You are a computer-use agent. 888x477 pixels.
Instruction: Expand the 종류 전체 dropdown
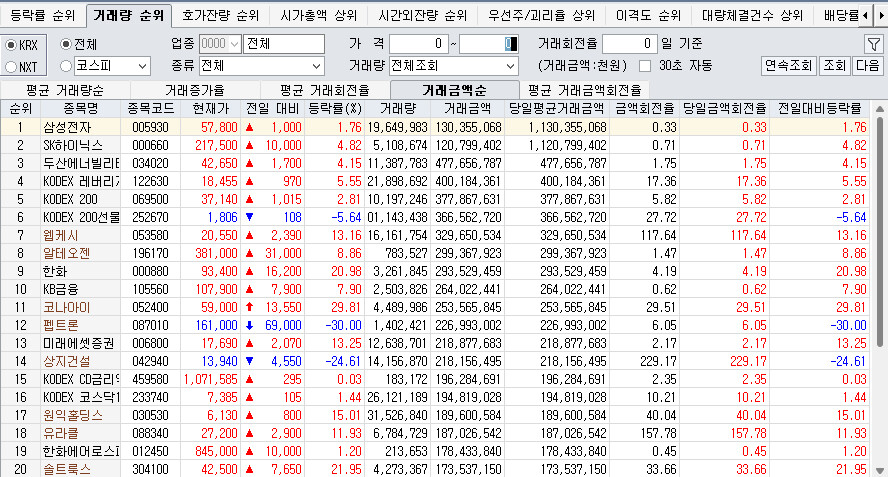[317, 66]
